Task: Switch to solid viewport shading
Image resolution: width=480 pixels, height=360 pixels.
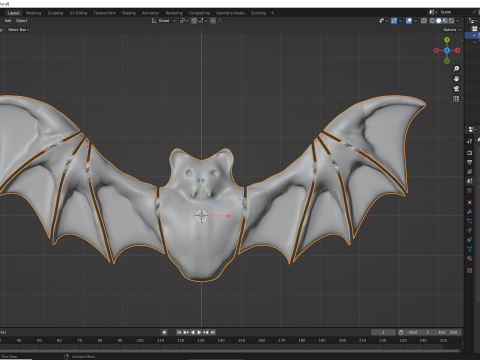Action: point(439,21)
